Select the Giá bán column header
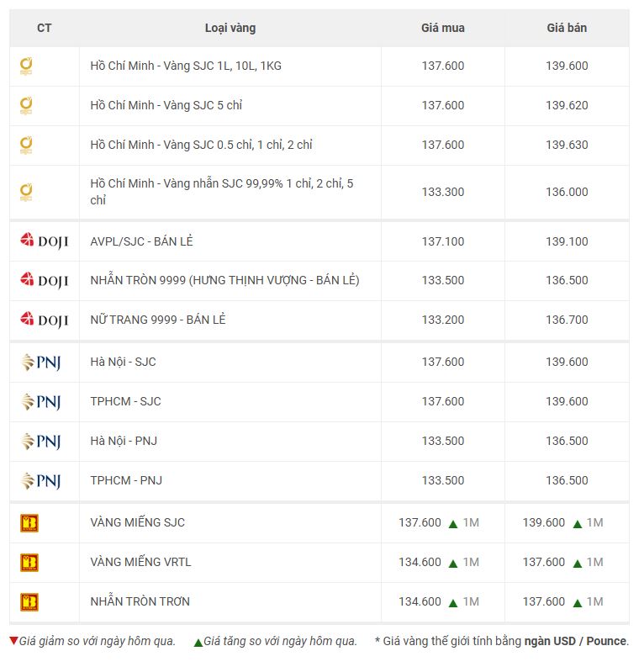 tap(567, 28)
